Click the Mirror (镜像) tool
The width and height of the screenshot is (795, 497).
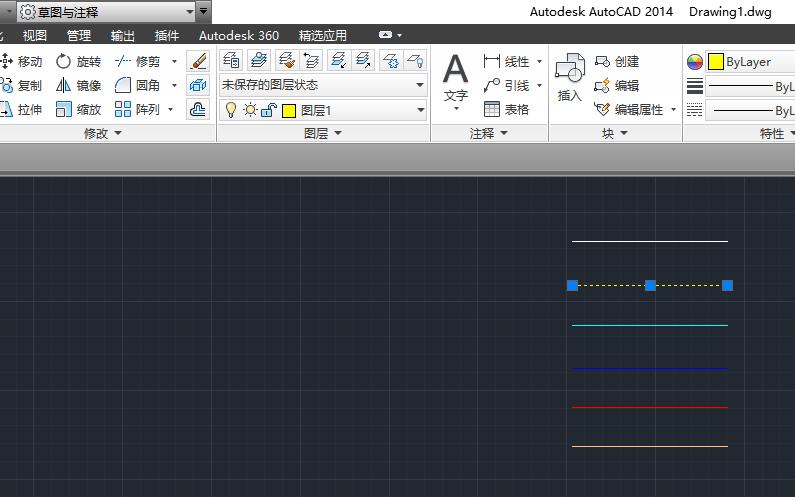pyautogui.click(x=78, y=85)
